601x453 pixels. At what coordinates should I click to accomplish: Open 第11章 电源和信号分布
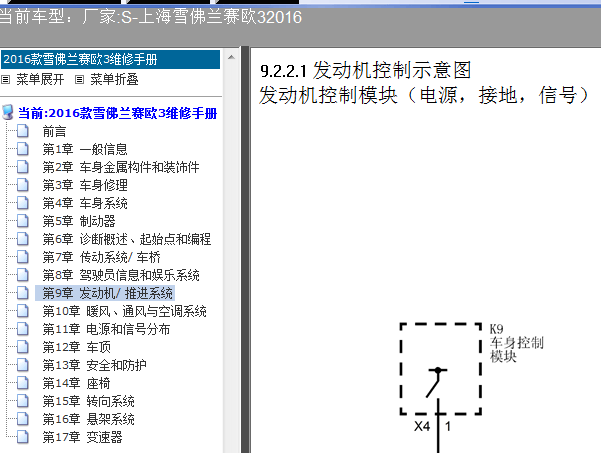(x=106, y=330)
